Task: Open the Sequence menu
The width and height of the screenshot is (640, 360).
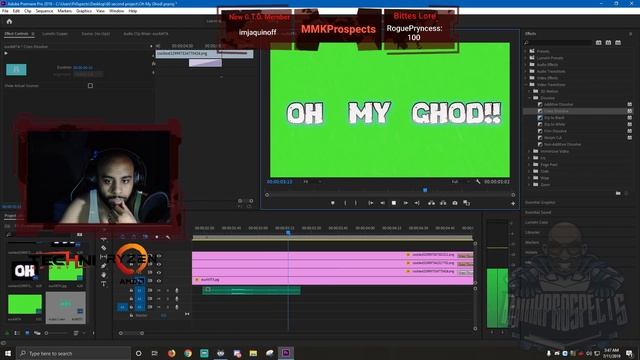Action: [44, 11]
